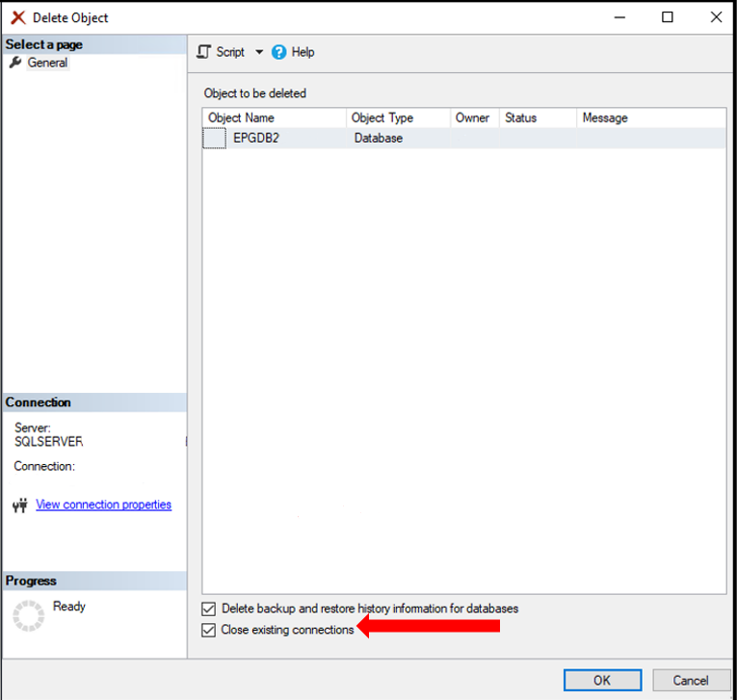Click the blue Help question mark icon
This screenshot has height=700, width=737.
(278, 52)
